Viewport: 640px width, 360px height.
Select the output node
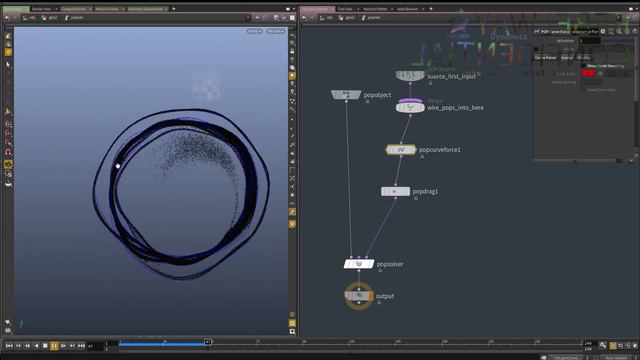point(359,296)
